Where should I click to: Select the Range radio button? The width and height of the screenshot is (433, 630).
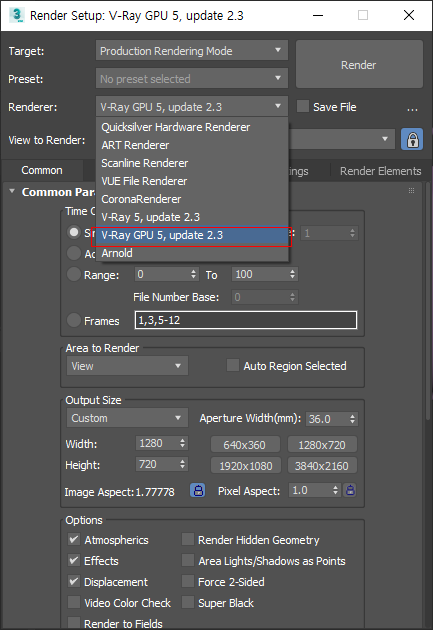click(x=74, y=274)
